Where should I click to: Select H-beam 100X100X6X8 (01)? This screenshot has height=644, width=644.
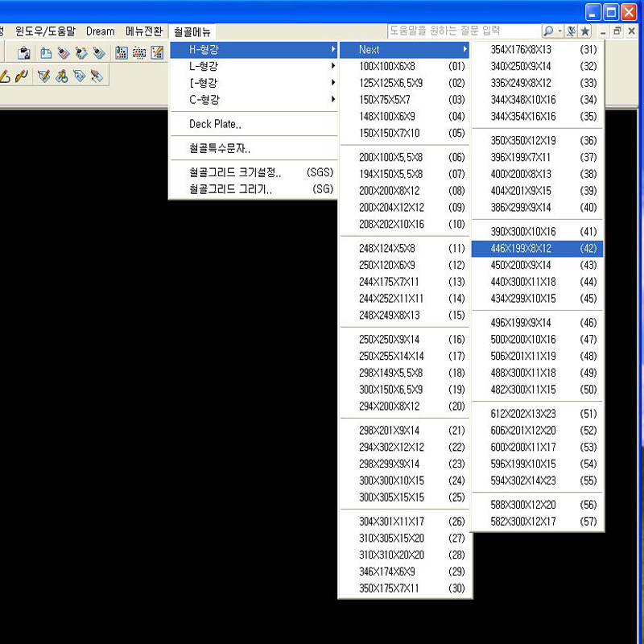405,66
